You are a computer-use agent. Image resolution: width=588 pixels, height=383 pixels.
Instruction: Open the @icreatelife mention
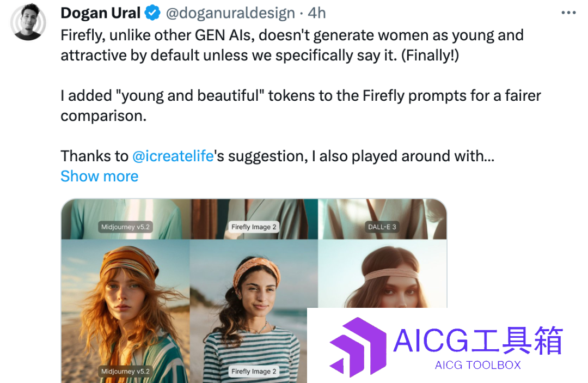pos(173,156)
